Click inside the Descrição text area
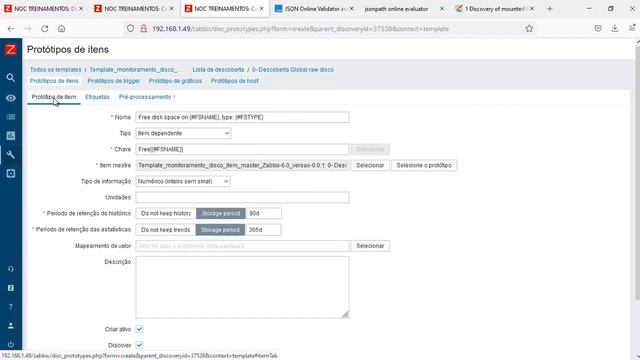The image size is (640, 360). [x=242, y=287]
